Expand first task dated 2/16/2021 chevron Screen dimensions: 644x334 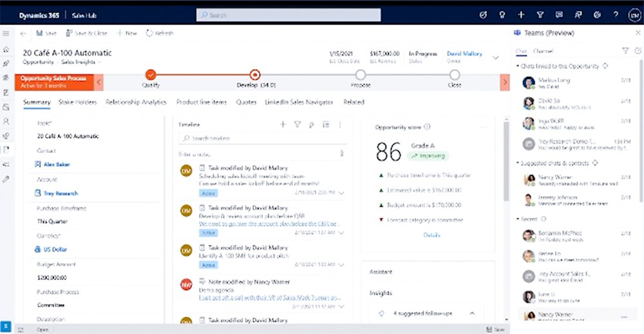[342, 193]
